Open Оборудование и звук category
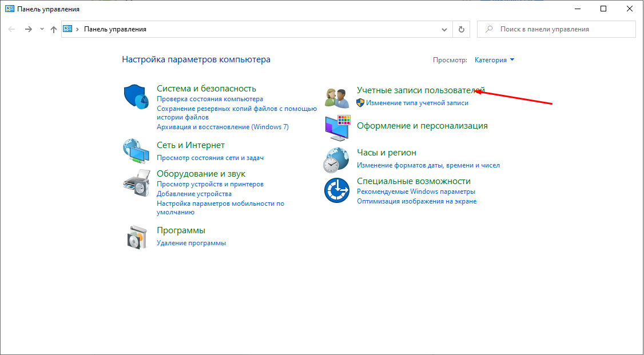 click(201, 174)
